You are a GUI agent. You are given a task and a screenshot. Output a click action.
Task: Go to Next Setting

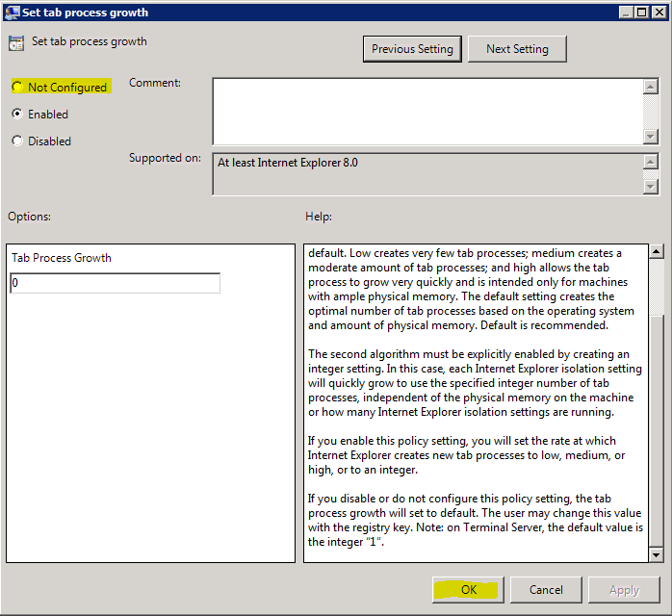[x=517, y=49]
